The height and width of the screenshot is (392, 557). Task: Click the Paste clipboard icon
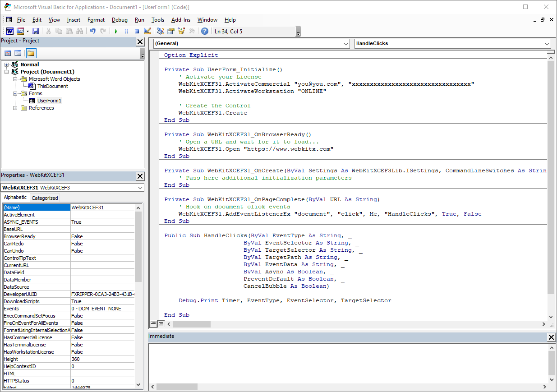[69, 31]
